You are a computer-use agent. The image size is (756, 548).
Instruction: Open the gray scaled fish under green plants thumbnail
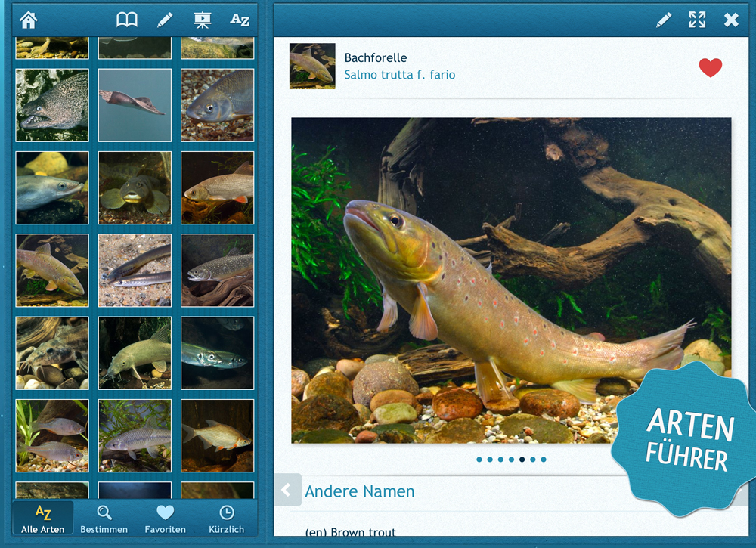pos(135,435)
